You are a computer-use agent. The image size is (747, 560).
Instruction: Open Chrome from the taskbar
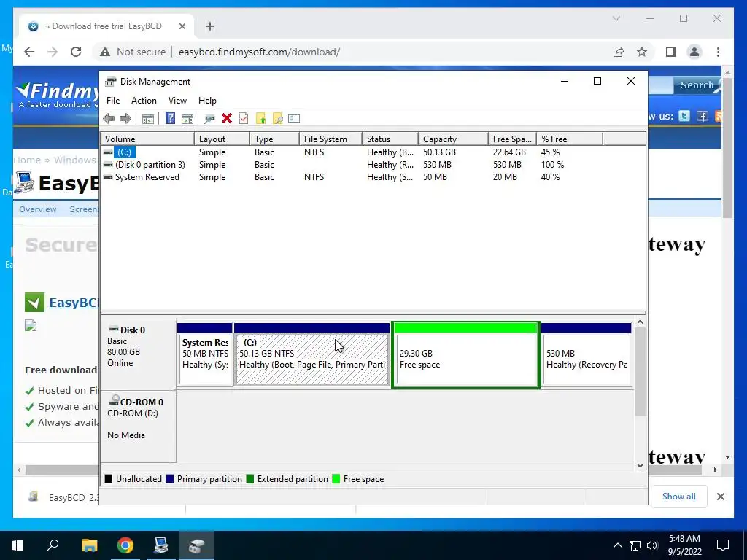tap(125, 545)
